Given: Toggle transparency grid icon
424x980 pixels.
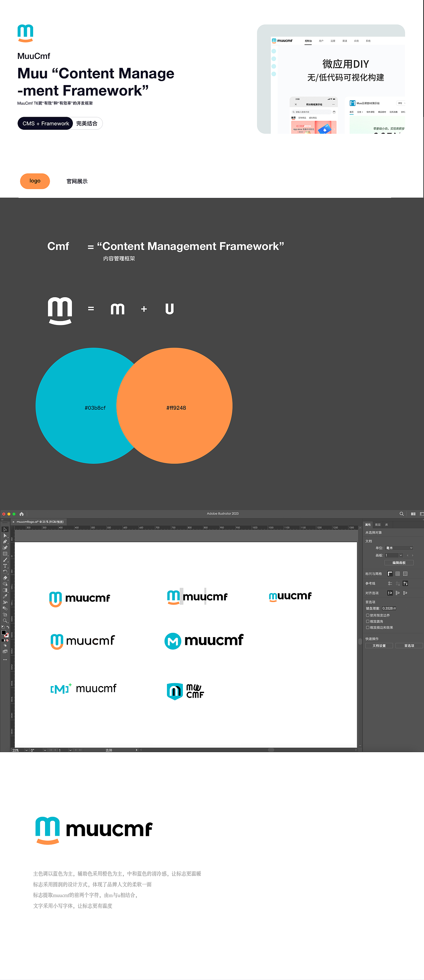Looking at the screenshot, I should (x=405, y=574).
